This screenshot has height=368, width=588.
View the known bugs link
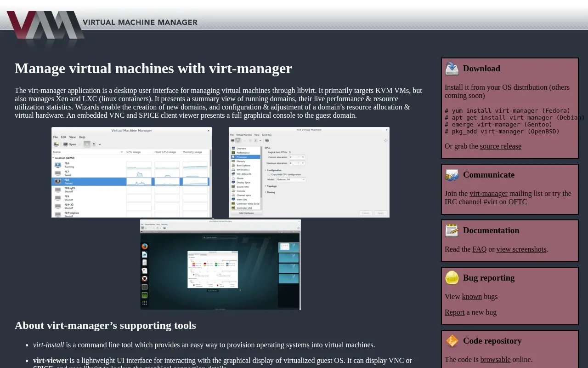(472, 297)
